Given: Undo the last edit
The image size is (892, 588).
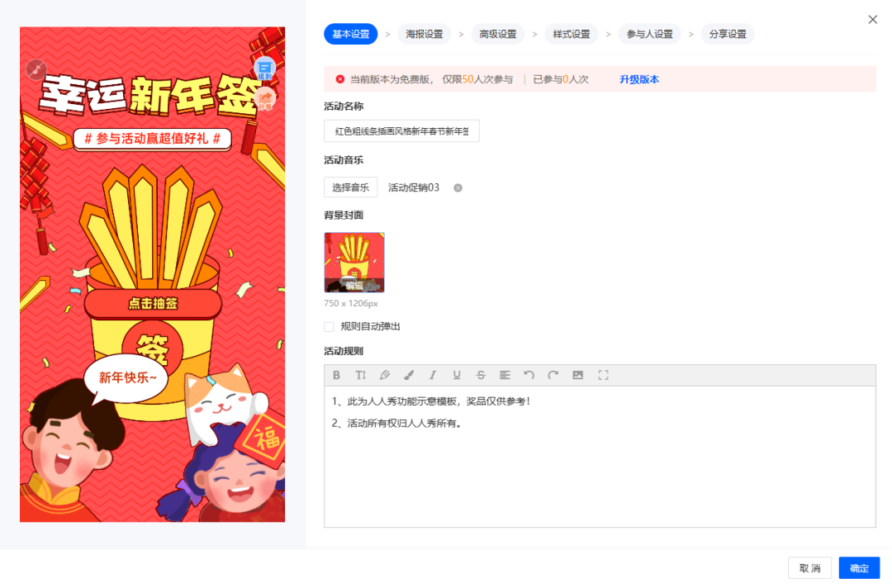Looking at the screenshot, I should click(529, 375).
